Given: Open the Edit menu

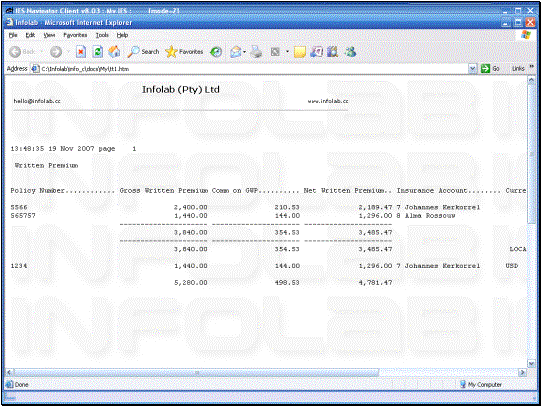Looking at the screenshot, I should coord(30,35).
